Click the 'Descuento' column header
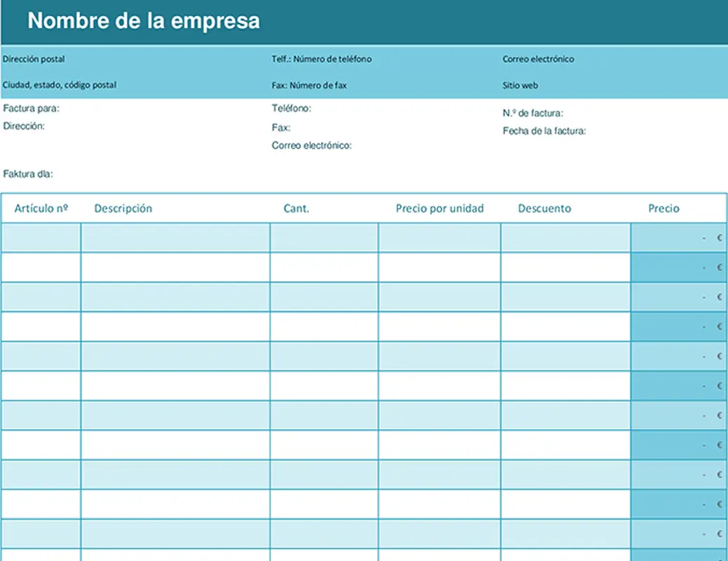Screen dimensions: 728x561 point(544,208)
